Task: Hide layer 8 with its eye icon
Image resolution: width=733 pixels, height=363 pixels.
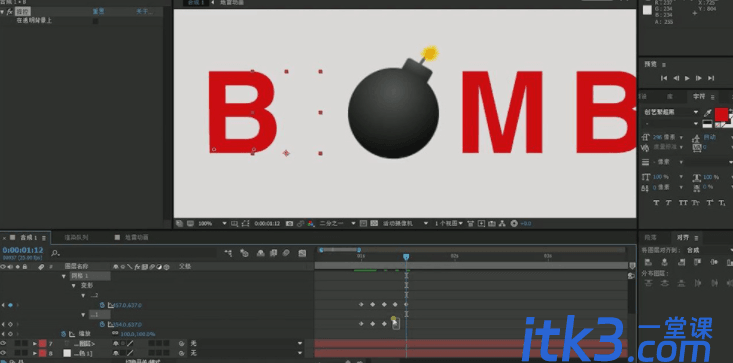Action: (x=4, y=353)
